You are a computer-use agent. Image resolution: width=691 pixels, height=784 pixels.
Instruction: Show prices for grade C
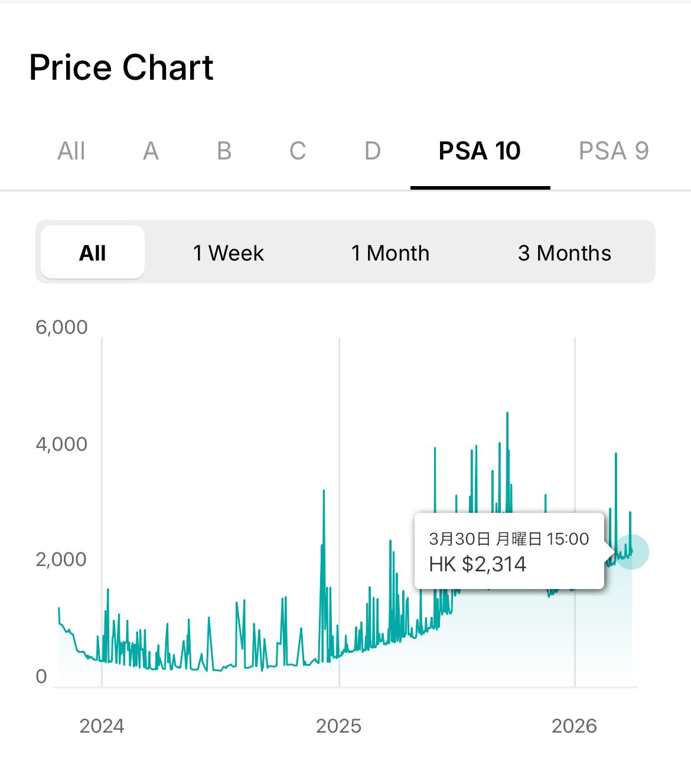pyautogui.click(x=298, y=151)
